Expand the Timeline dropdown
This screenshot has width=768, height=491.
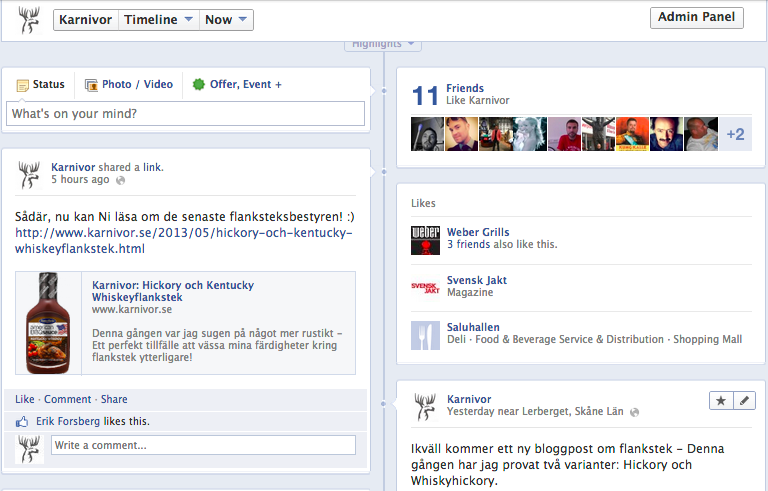(159, 20)
